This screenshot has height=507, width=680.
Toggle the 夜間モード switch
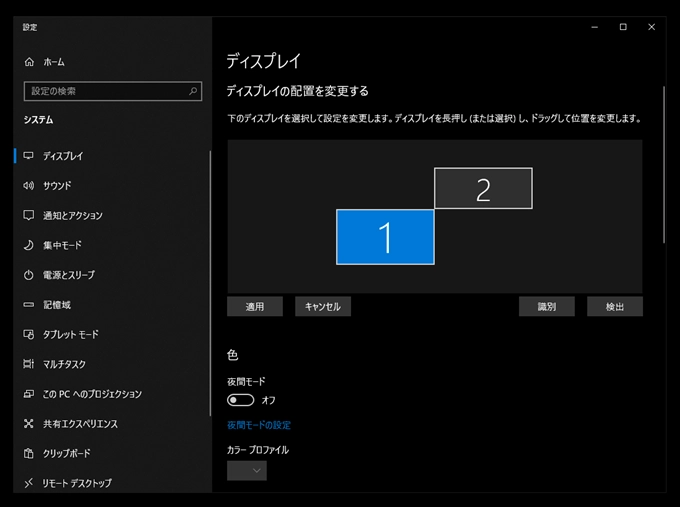tap(241, 400)
